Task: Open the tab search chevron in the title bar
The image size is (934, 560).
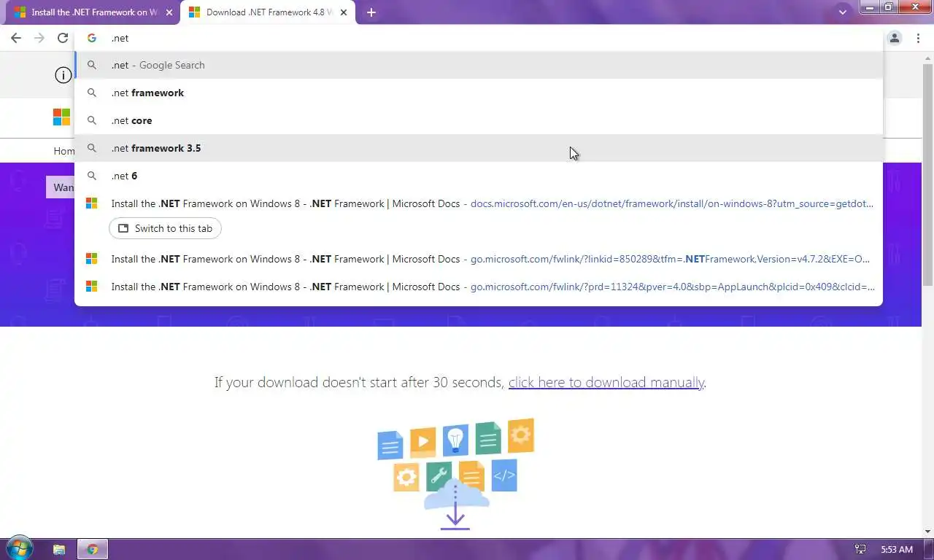Action: (x=843, y=12)
